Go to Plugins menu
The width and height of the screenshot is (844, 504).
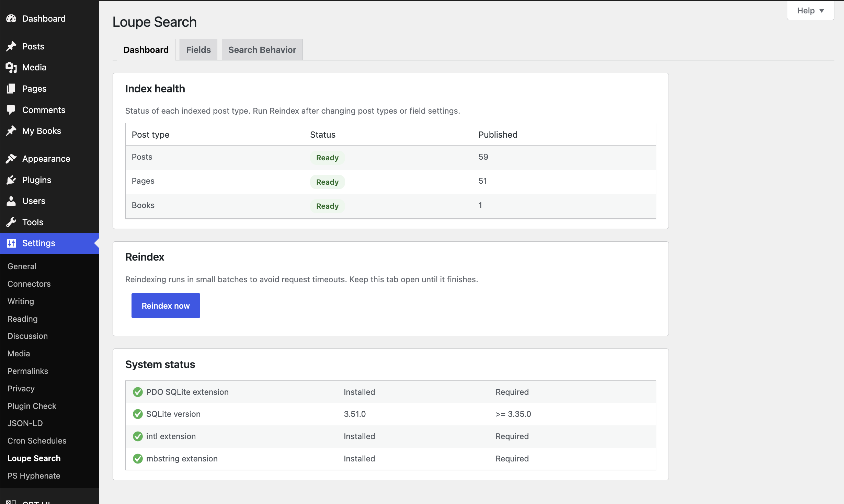coord(49,180)
